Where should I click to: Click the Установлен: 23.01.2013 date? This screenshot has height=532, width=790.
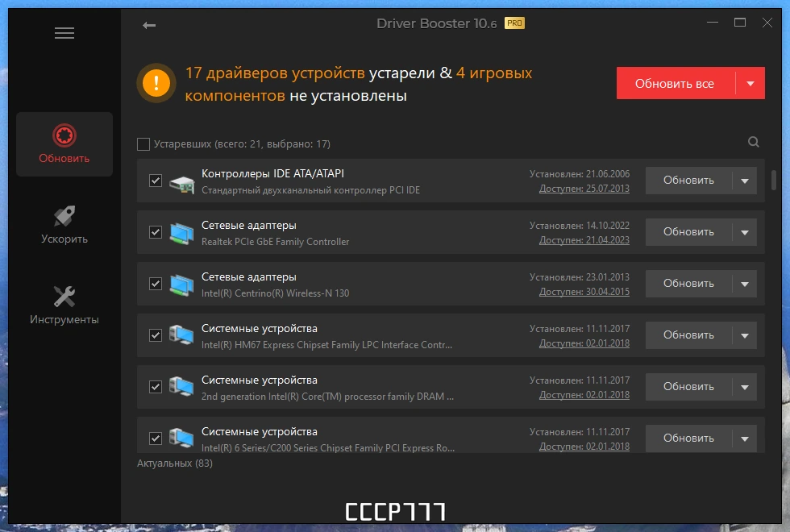(x=580, y=276)
